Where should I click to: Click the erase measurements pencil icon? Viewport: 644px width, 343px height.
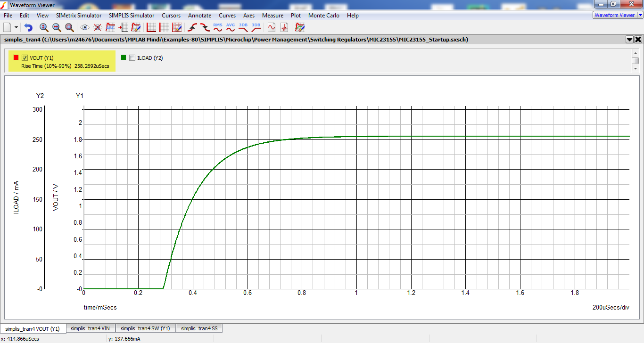click(300, 27)
